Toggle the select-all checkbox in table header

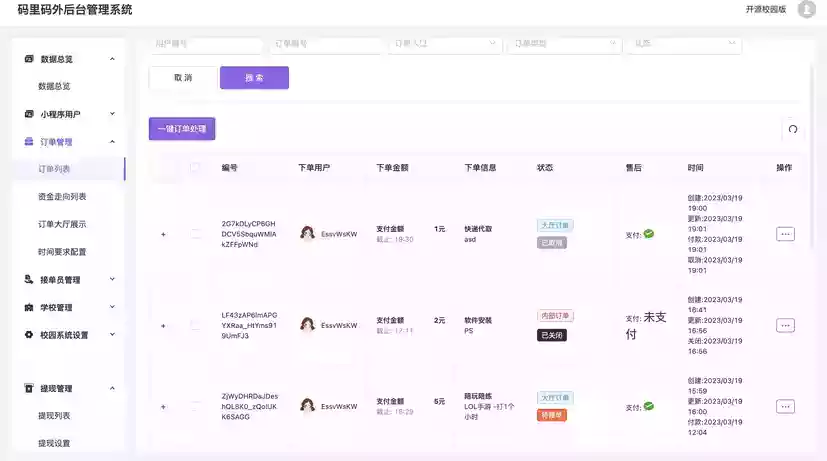[195, 167]
